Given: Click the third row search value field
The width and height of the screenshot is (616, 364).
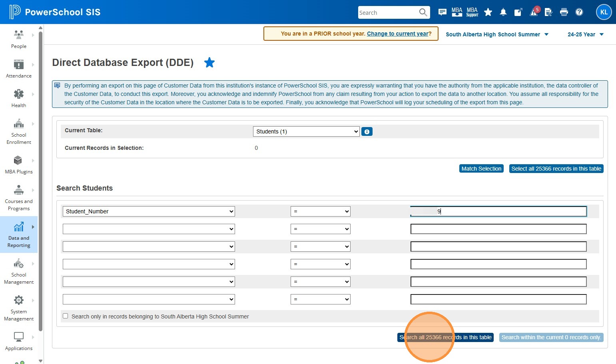Looking at the screenshot, I should 498,247.
